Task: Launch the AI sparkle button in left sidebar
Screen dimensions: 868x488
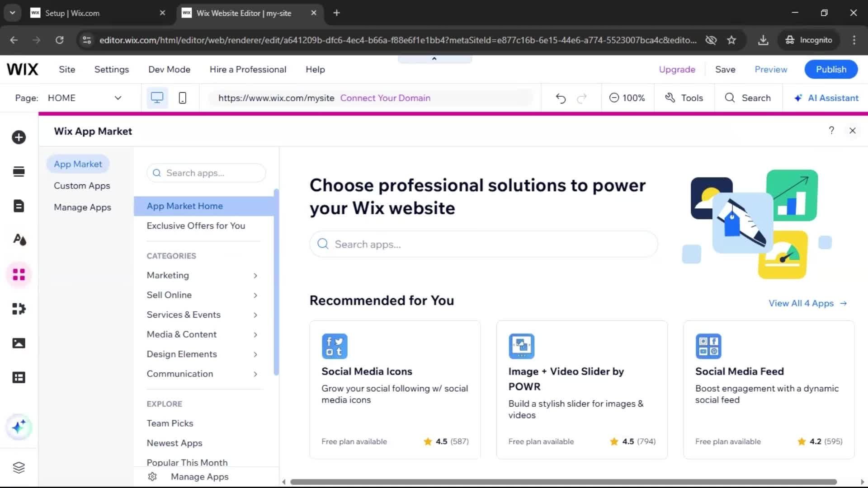Action: [19, 427]
